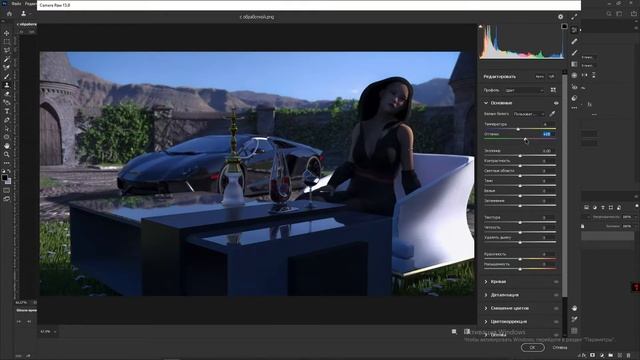Select the Spot Removal tool in Camera Raw

click(574, 41)
